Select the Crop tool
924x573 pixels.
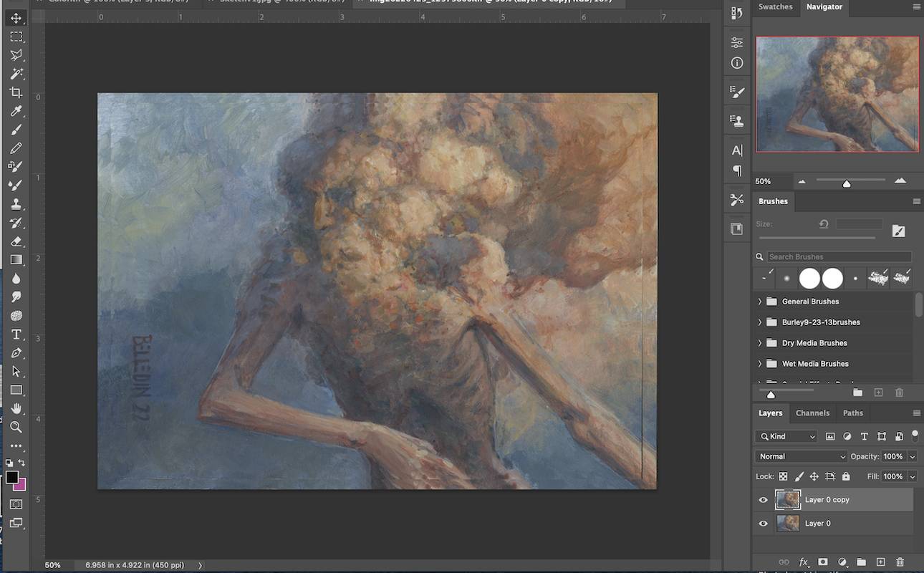click(x=16, y=92)
